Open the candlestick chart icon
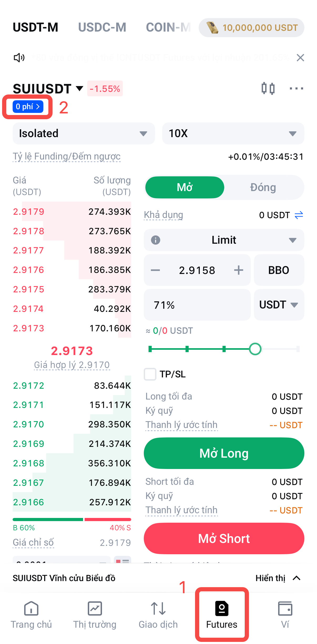Viewport: 317px width, 644px height. click(x=268, y=88)
